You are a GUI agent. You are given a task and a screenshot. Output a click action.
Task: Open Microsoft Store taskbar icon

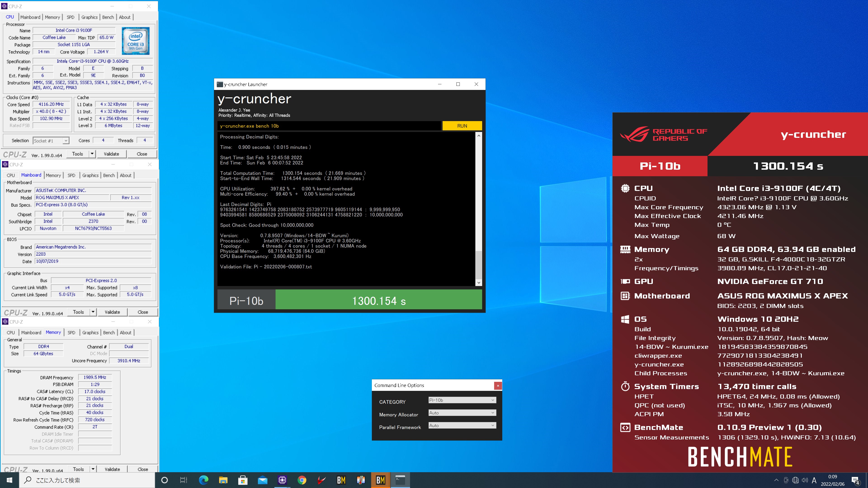(243, 480)
